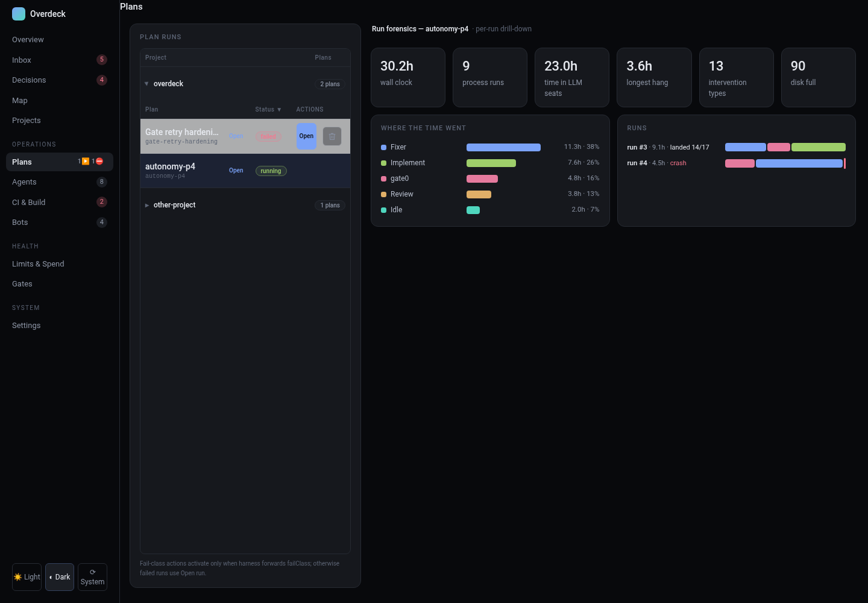Click the 23.0h time in LLM seats card

coord(572,78)
